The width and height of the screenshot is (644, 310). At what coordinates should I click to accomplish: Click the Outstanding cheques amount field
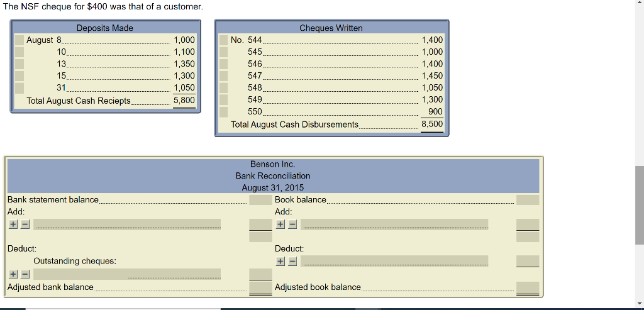(260, 274)
